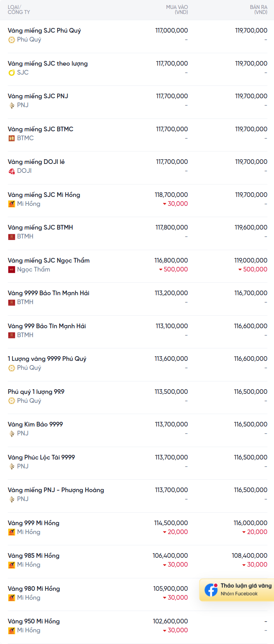Click Vàng miếng PNJ - Phượng Hoàng title

click(56, 490)
